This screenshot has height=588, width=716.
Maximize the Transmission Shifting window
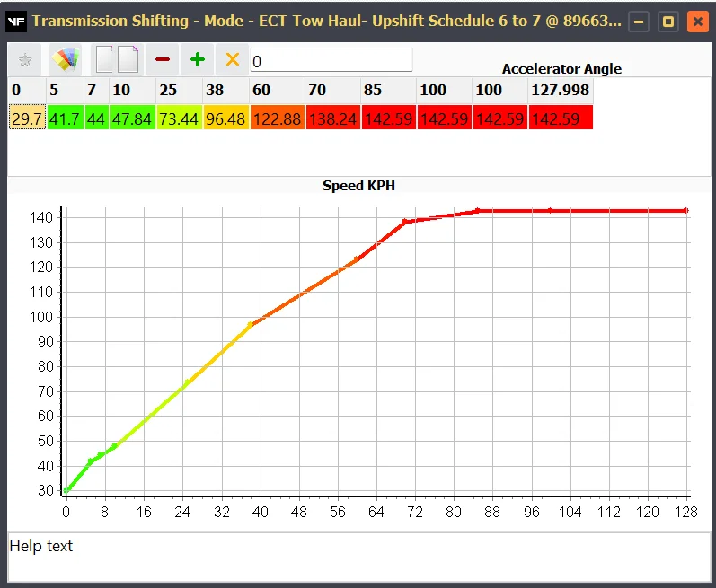[667, 21]
